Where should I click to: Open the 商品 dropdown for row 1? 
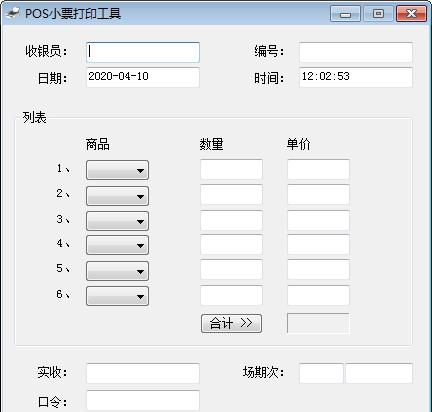117,170
